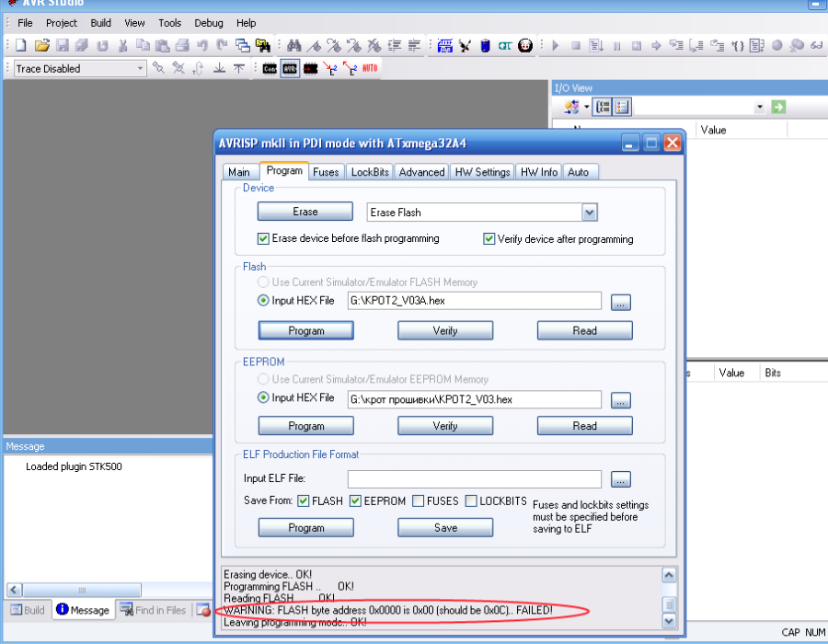This screenshot has width=828, height=644.
Task: Browse for the Flash HEX file
Action: [x=620, y=303]
